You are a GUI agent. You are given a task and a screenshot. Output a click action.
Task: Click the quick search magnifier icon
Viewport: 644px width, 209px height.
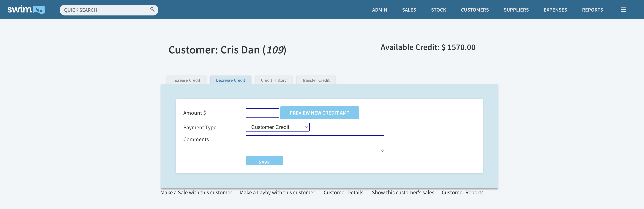(x=152, y=9)
